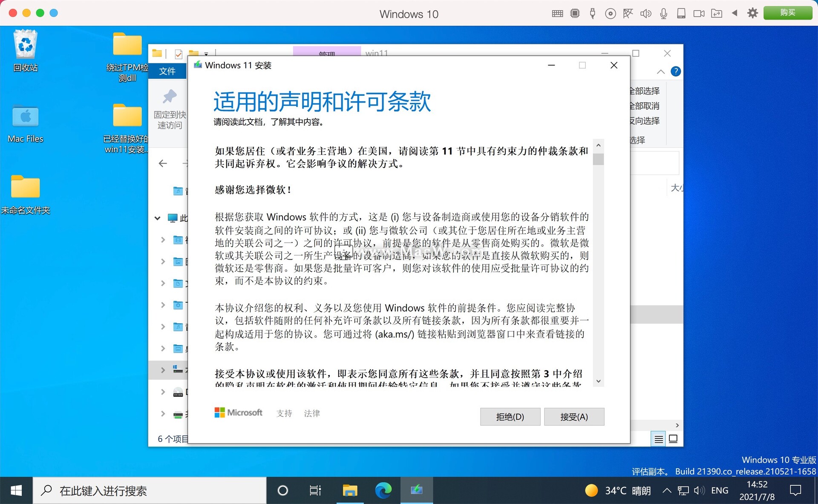Switch to the details view layout toggle

pos(659,439)
